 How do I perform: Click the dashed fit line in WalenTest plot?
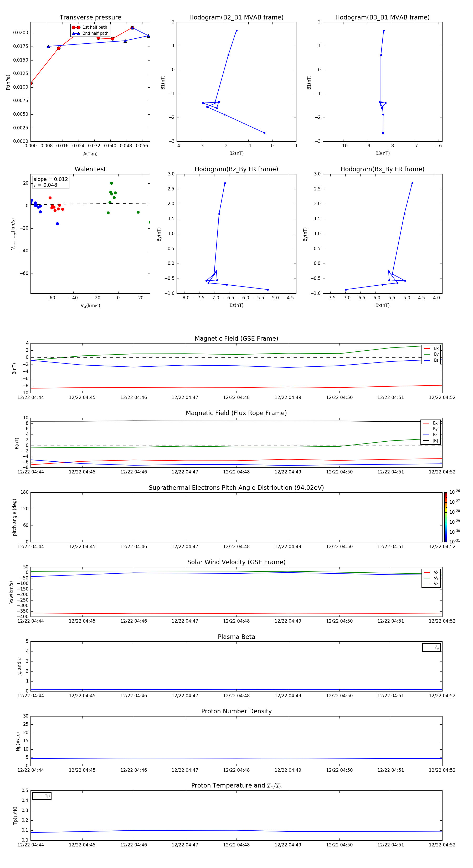click(90, 204)
